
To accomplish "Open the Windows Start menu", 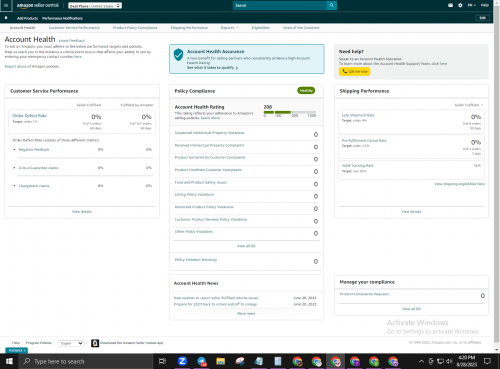I will pos(9,361).
